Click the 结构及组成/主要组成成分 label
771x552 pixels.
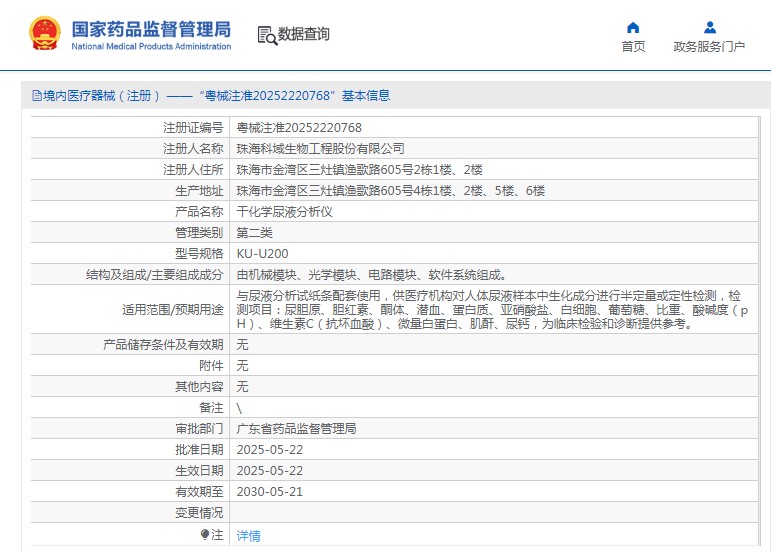(154, 275)
